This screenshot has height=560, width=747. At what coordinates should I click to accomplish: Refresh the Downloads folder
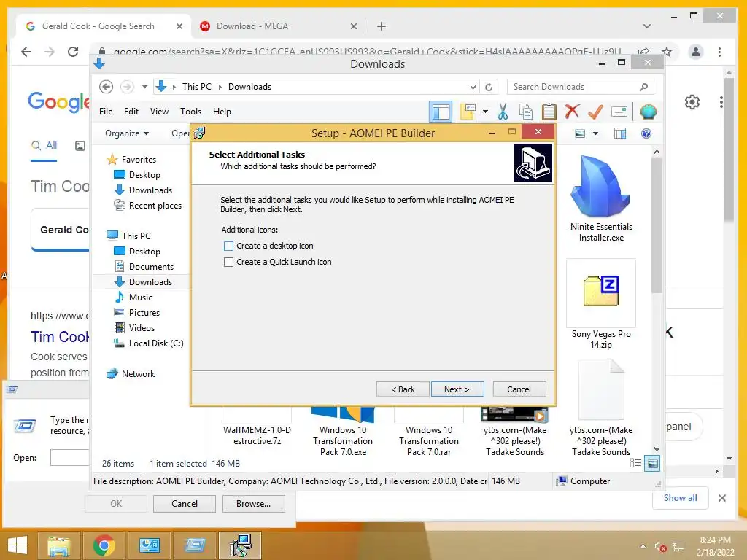point(489,87)
